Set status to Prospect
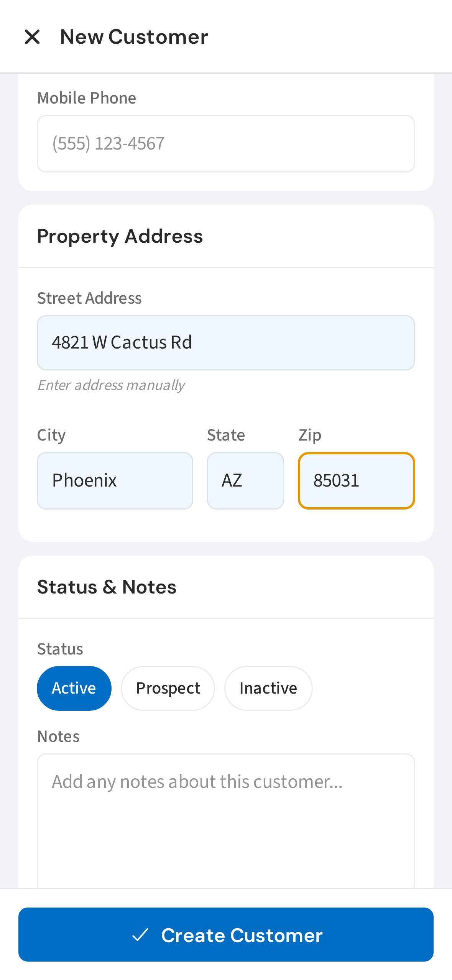452x980 pixels. point(168,688)
